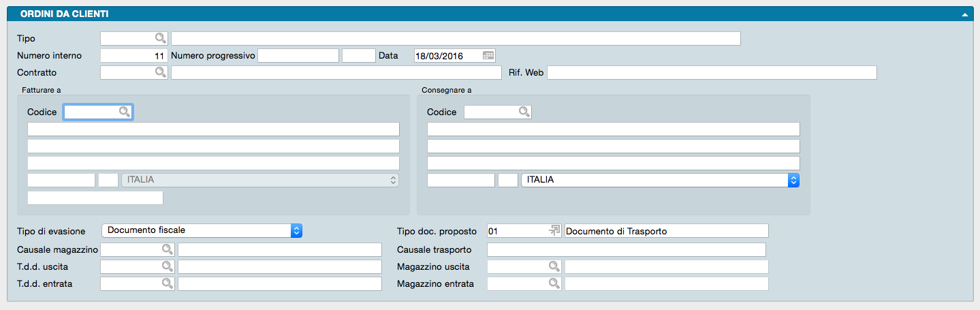Click the Tipo field search magnifier icon

click(160, 38)
